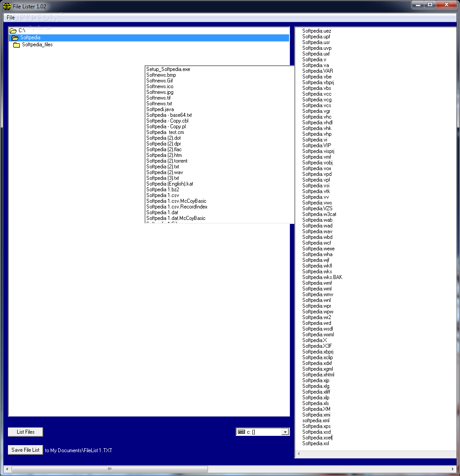Image resolution: width=460 pixels, height=476 pixels.
Task: Select Softpedia (2).wav file
Action: click(165, 172)
